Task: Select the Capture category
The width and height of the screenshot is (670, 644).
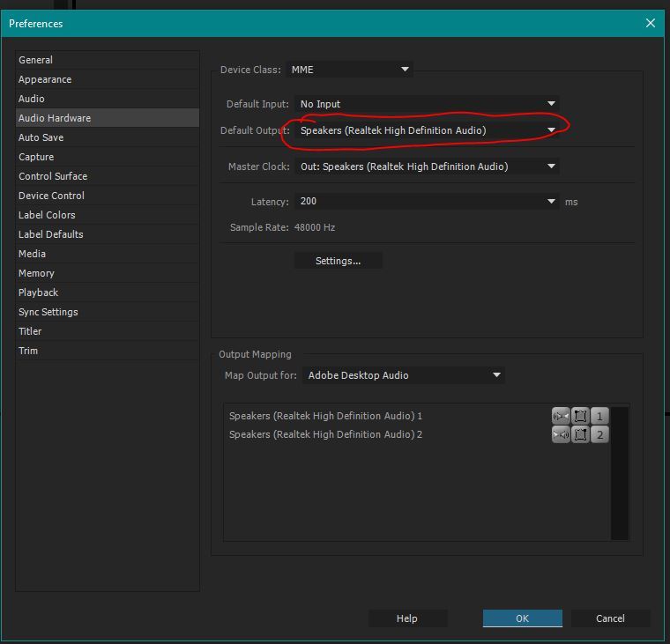Action: [x=108, y=157]
